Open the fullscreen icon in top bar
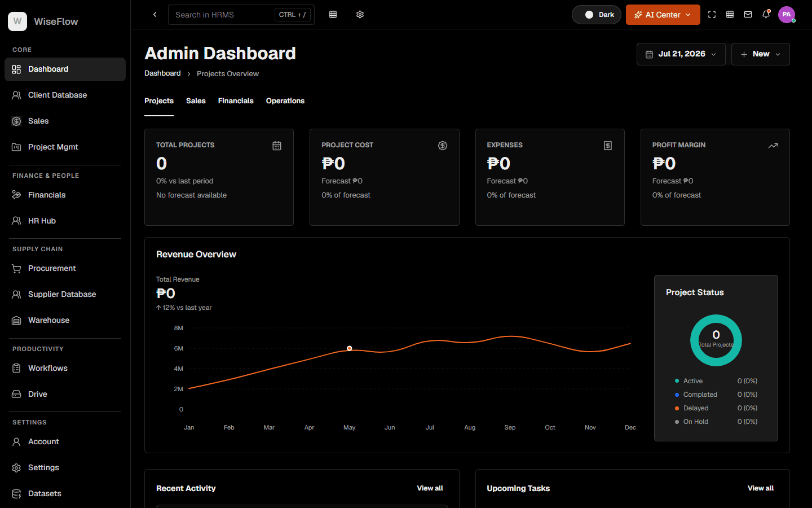 712,15
